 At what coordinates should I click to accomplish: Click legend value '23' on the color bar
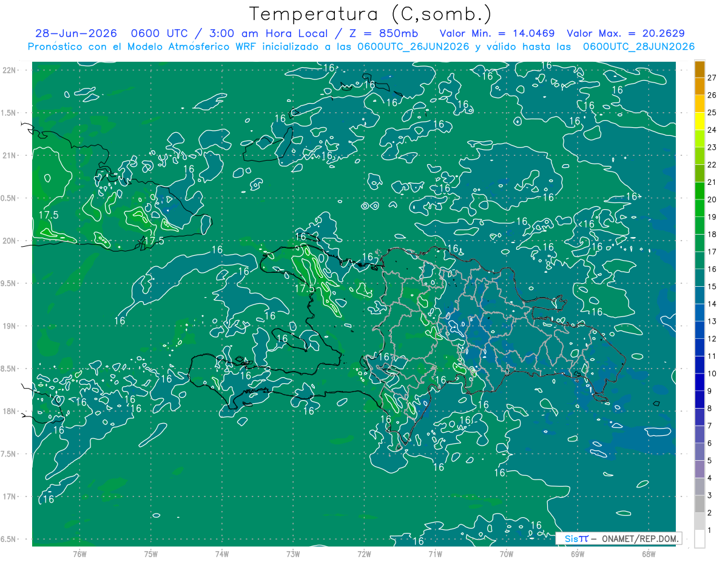coord(712,147)
